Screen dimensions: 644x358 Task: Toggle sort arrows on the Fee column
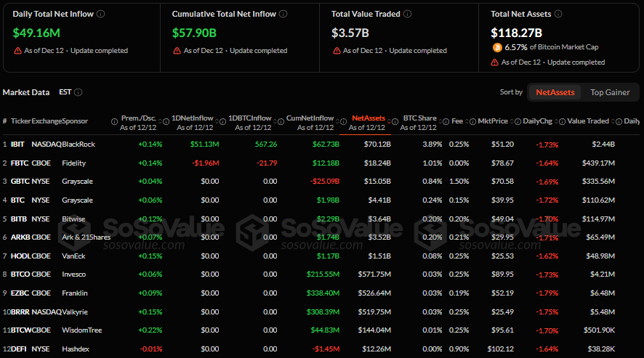click(x=467, y=121)
